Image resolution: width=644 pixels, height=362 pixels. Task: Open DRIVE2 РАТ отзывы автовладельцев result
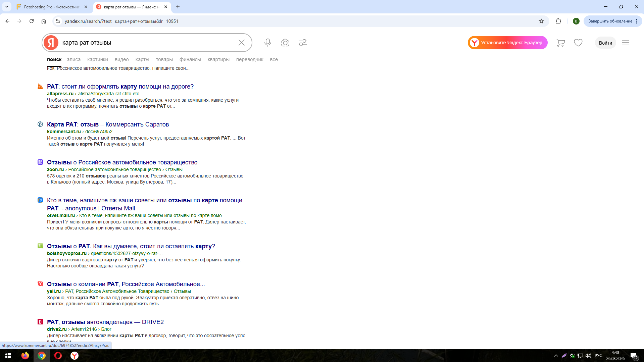click(105, 322)
